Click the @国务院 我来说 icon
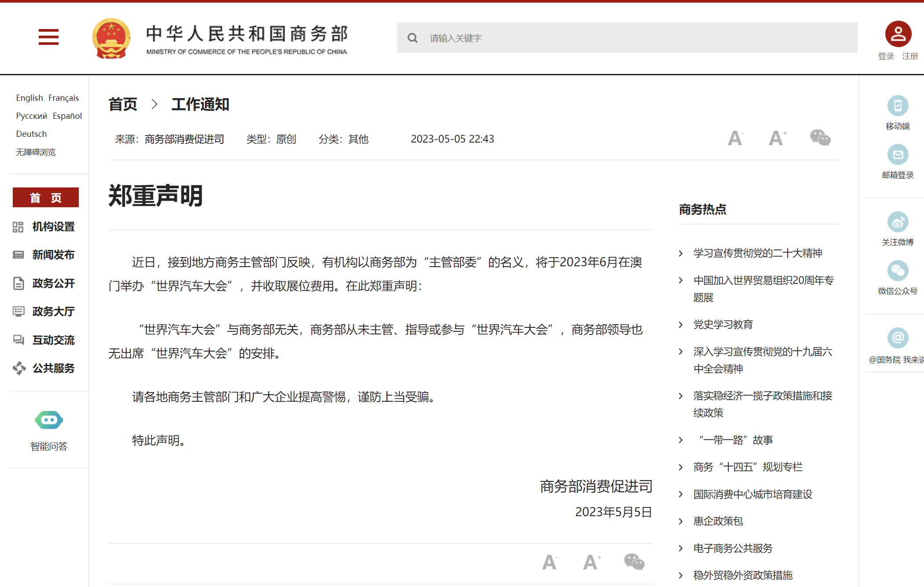 [x=898, y=338]
